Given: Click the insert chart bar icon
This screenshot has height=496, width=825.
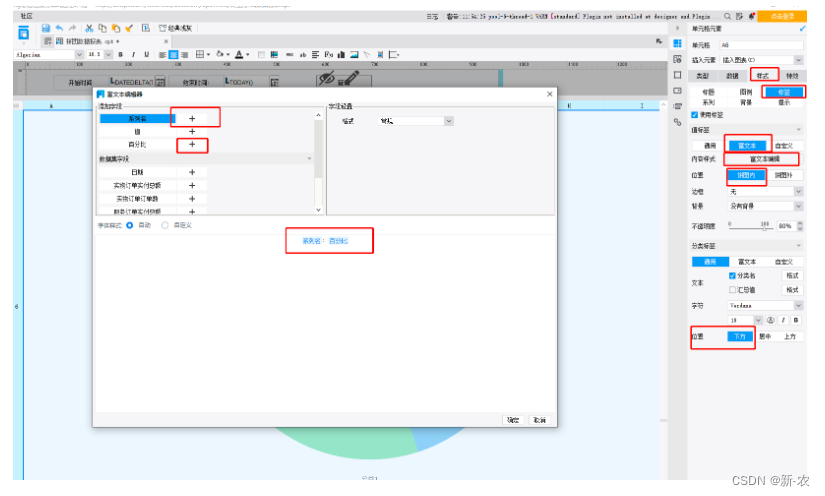Looking at the screenshot, I should (341, 54).
